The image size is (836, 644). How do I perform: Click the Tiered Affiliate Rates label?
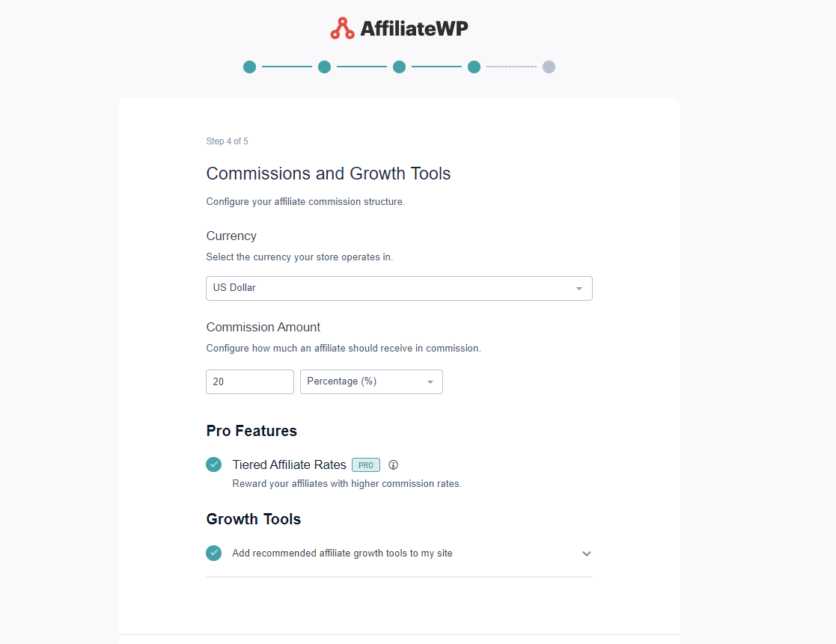click(x=290, y=465)
